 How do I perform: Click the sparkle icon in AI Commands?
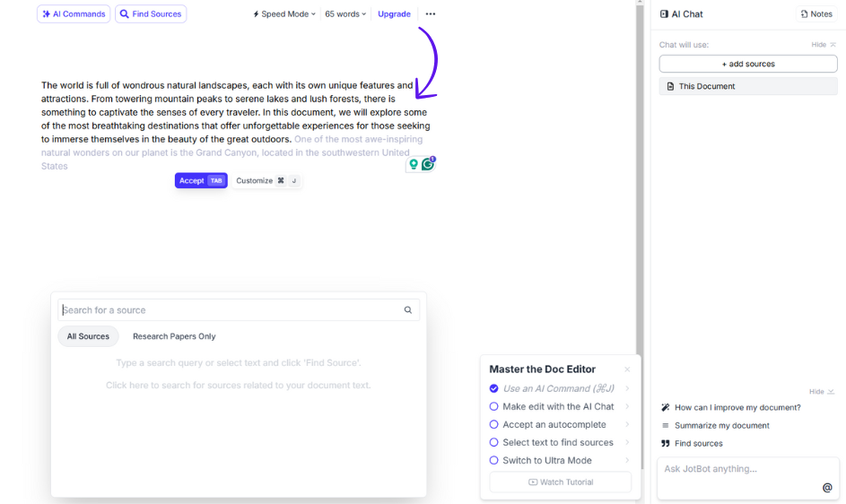coord(47,14)
